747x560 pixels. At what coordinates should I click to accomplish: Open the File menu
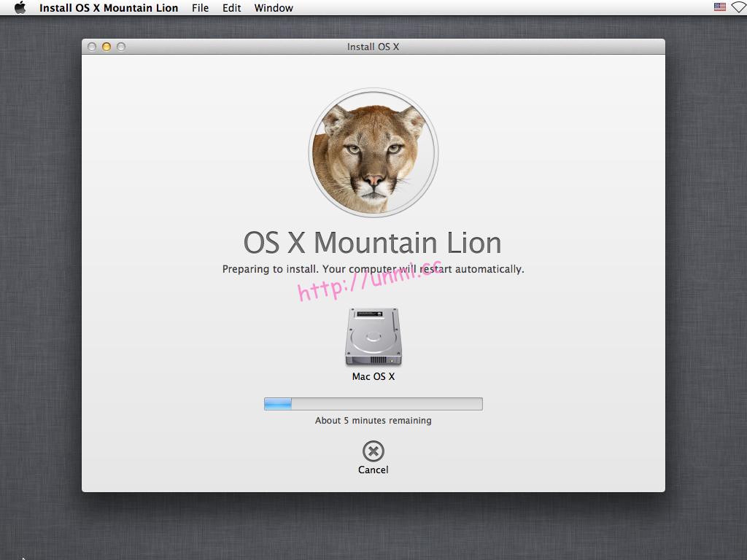[200, 7]
